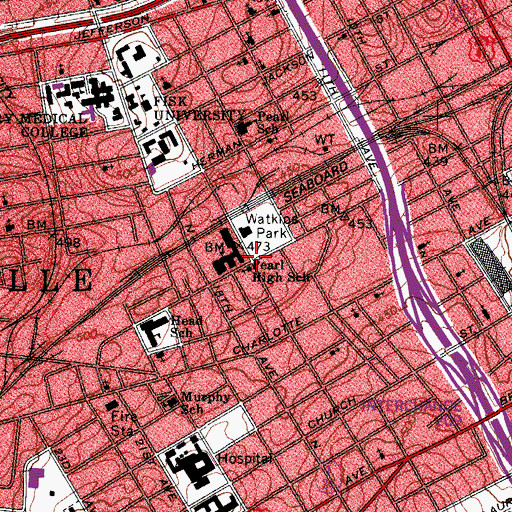Select the JACKSON street label
Screen dimensions: 512x512
288,68
